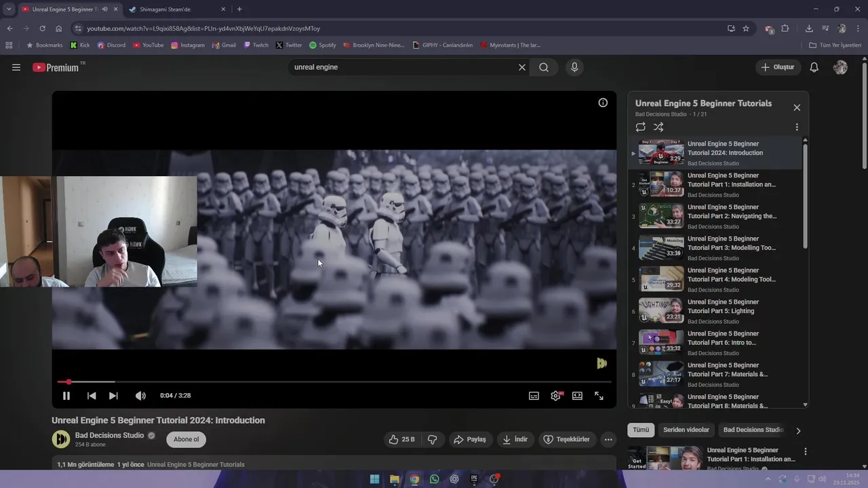Subscribe with Abone ol button
This screenshot has width=868, height=488.
coord(186,440)
